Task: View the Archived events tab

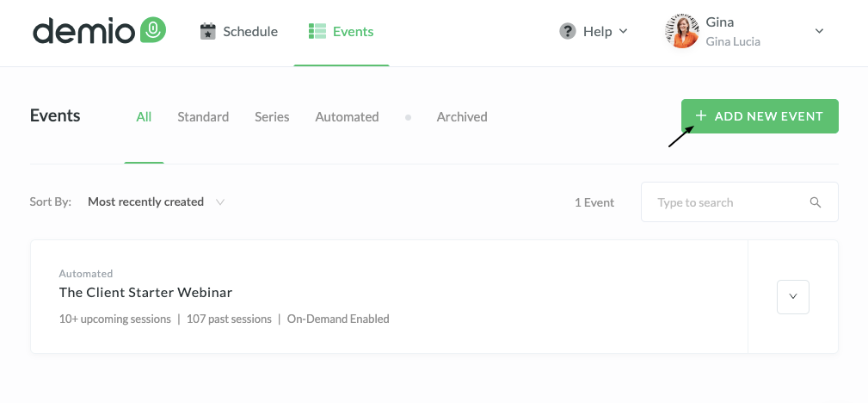Action: pos(462,117)
